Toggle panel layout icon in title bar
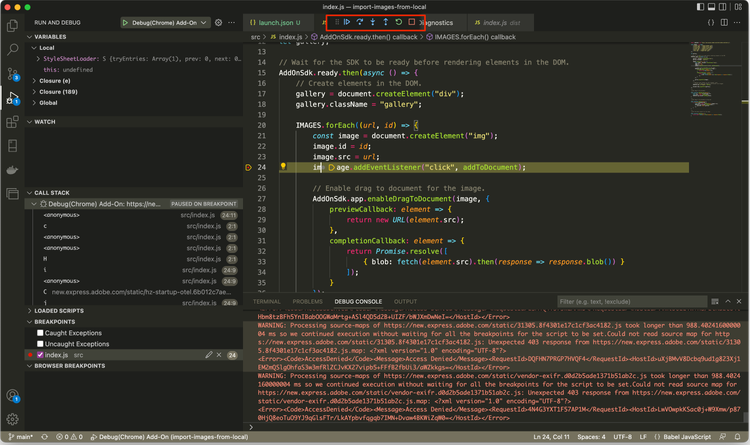The image size is (750, 445). click(x=711, y=7)
